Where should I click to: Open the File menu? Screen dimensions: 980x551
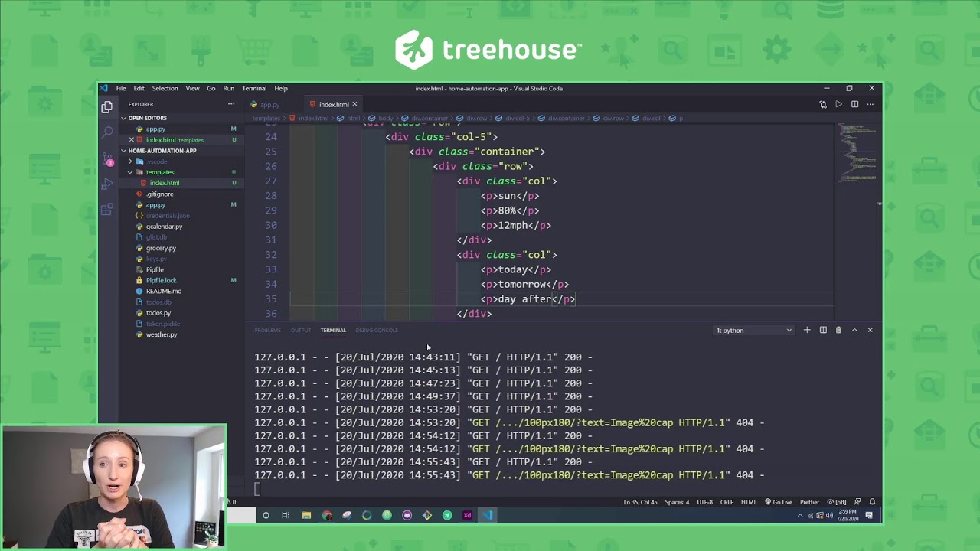point(121,88)
